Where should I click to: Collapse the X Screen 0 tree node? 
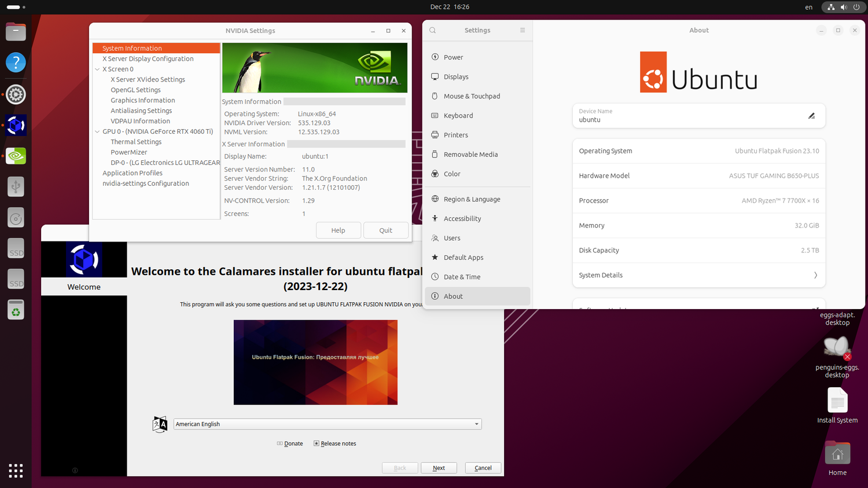pos(97,69)
